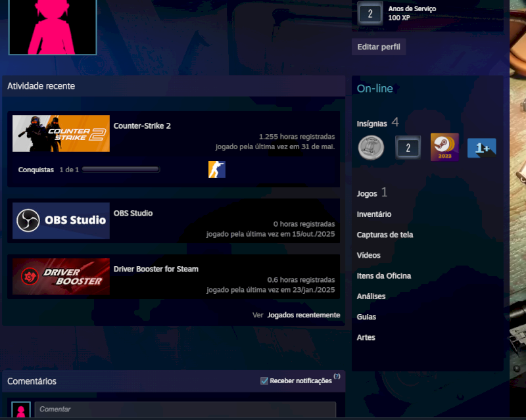Screen dimensions: 526x420
Task: Uncheck the Receber notificações checkbox
Action: coord(264,381)
